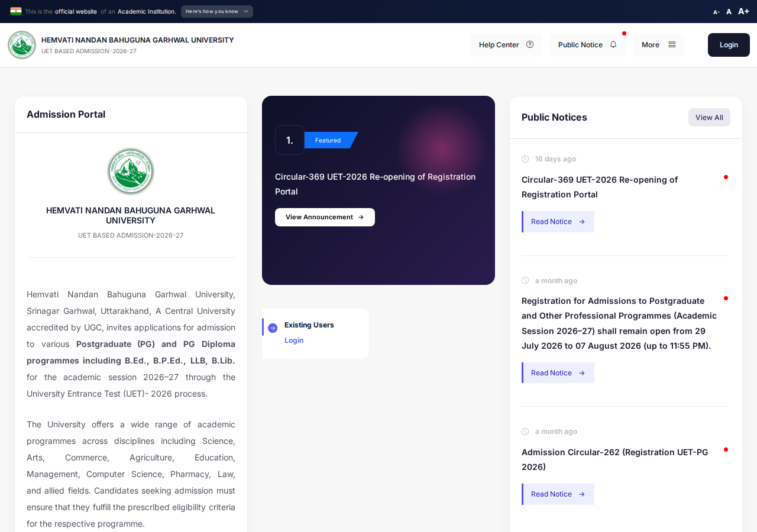Decrease font size with the A- button
The image size is (757, 532).
point(716,12)
